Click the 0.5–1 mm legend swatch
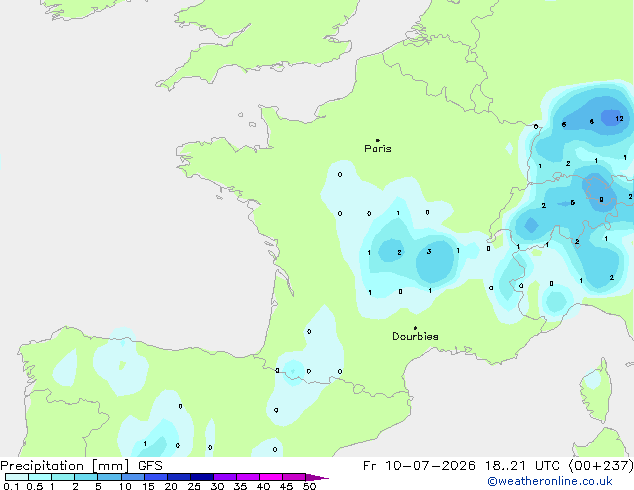The width and height of the screenshot is (634, 490). point(40,477)
